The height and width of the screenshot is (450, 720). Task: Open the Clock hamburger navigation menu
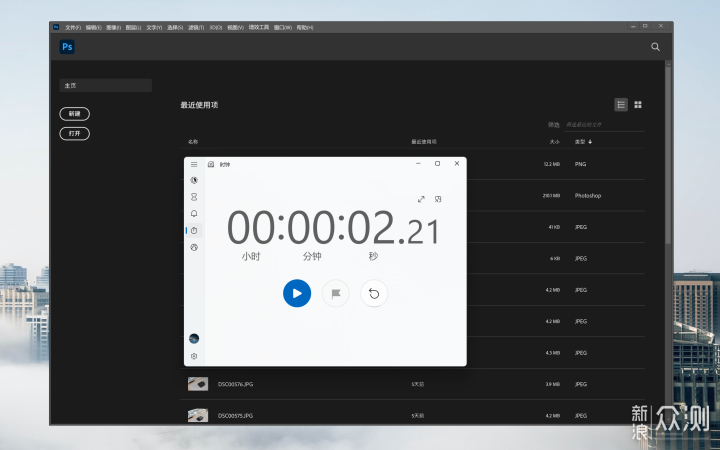[194, 164]
